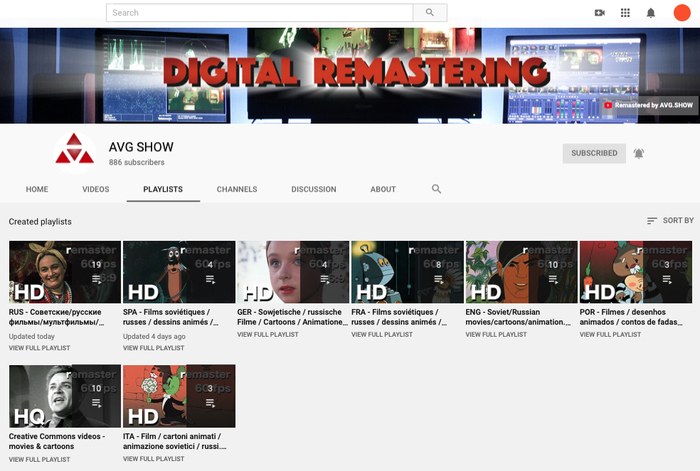
Task: Click the RUS - Советские/русские playlist title
Action: tap(57, 317)
